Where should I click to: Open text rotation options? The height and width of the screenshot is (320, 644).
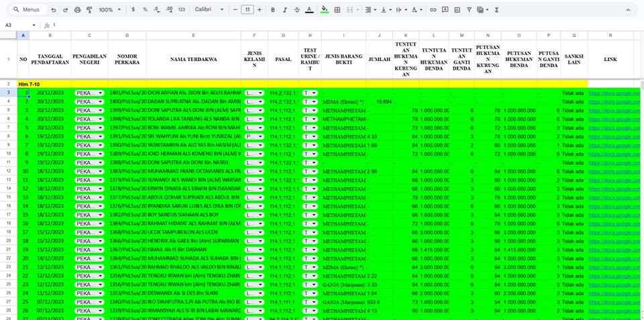417,9
